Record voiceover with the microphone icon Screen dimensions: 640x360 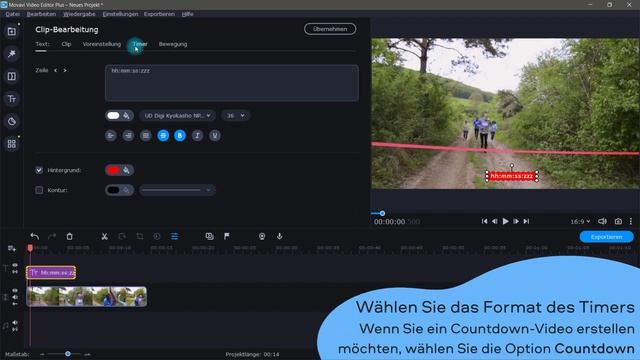(x=280, y=236)
